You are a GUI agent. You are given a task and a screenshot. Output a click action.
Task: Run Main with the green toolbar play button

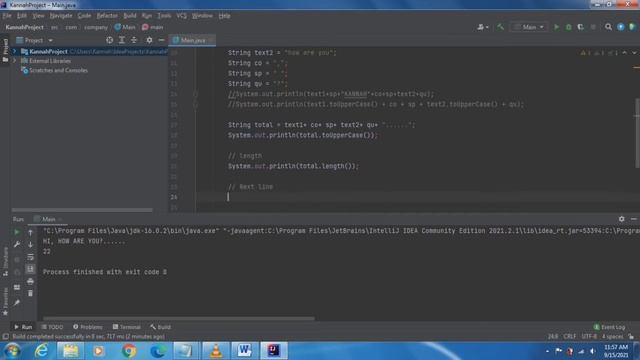(x=556, y=27)
